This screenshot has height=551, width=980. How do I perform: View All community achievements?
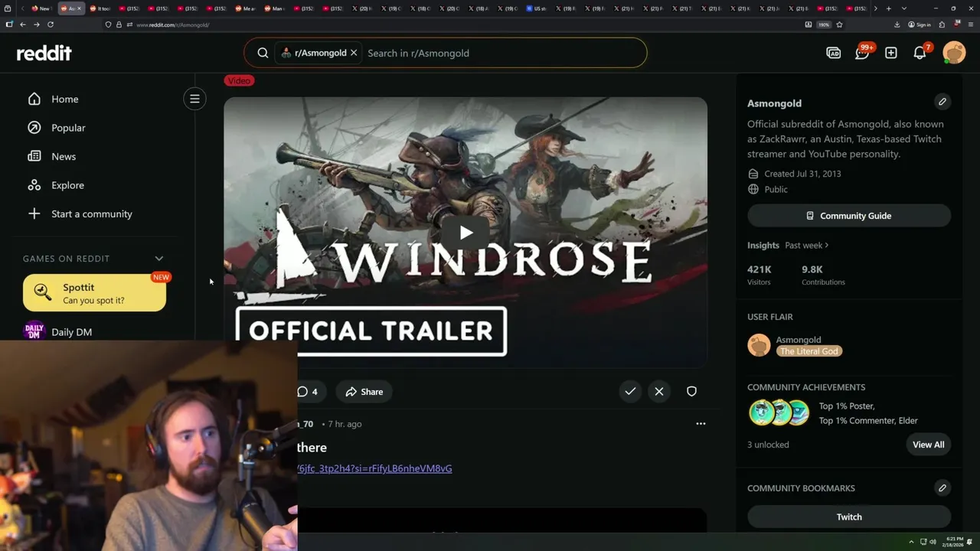click(928, 445)
